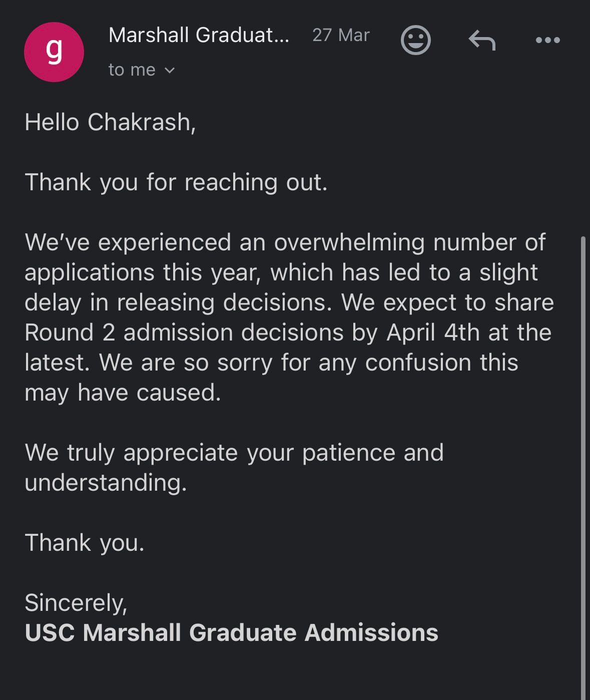Click the word "confusion" in the apology sentence
Image resolution: width=590 pixels, height=700 pixels.
(x=418, y=363)
